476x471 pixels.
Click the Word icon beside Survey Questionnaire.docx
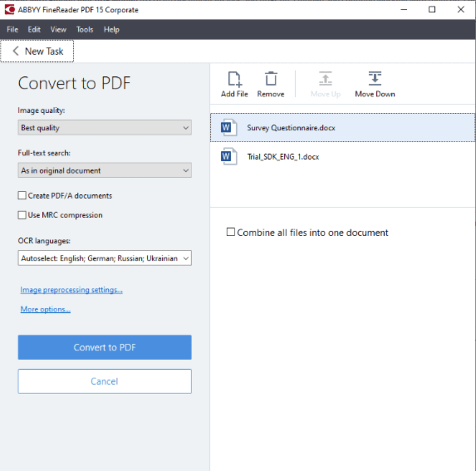[228, 128]
